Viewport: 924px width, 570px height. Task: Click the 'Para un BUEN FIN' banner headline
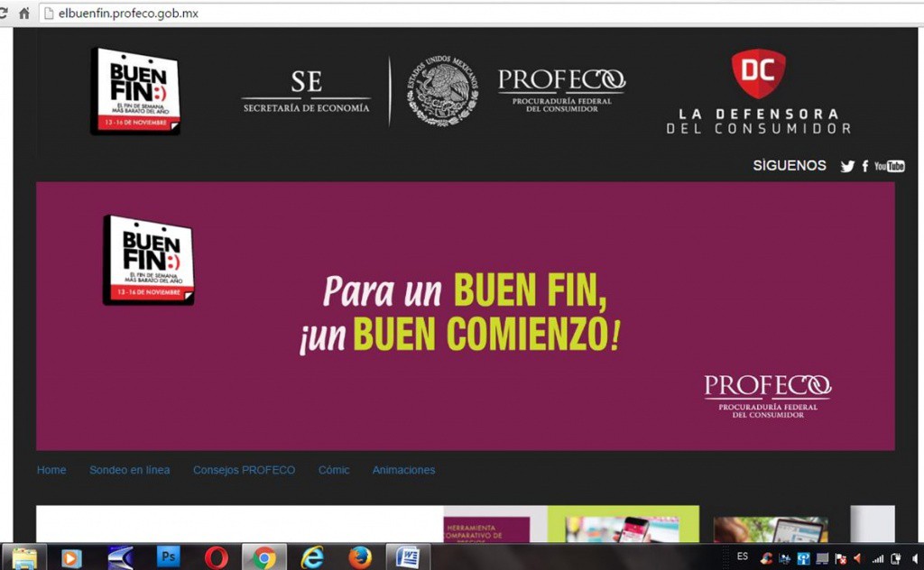[x=459, y=313]
